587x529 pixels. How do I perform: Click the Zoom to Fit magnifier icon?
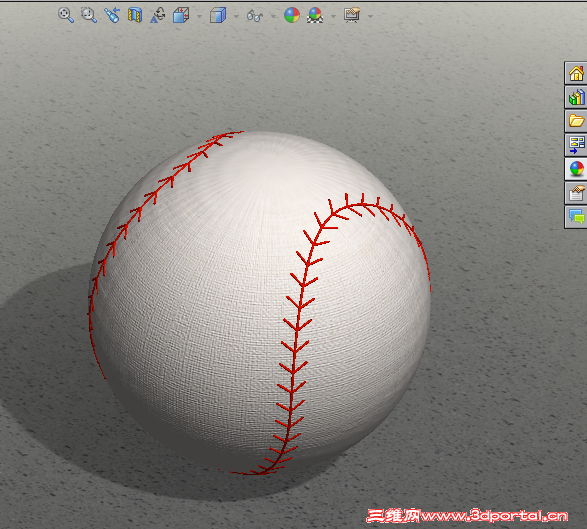tap(66, 15)
